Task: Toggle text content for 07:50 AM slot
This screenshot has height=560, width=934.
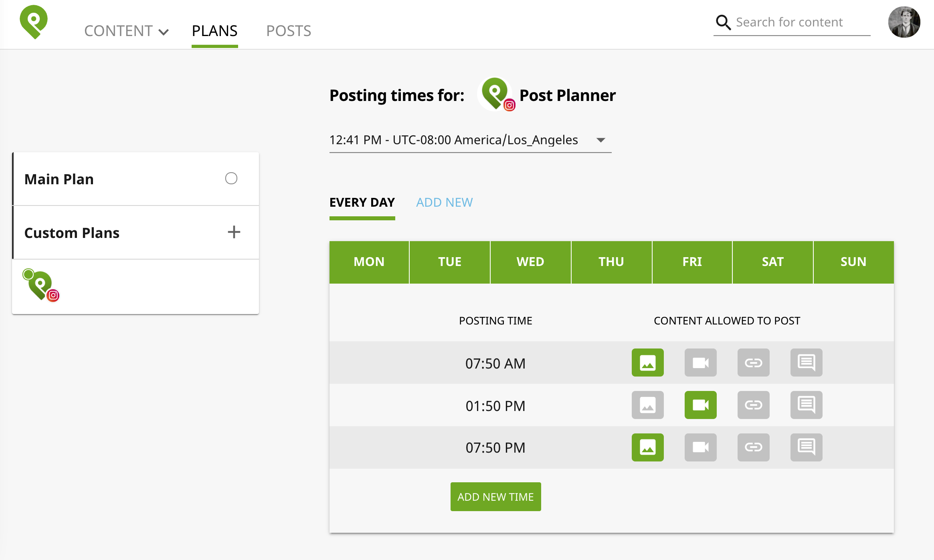Action: (x=806, y=363)
